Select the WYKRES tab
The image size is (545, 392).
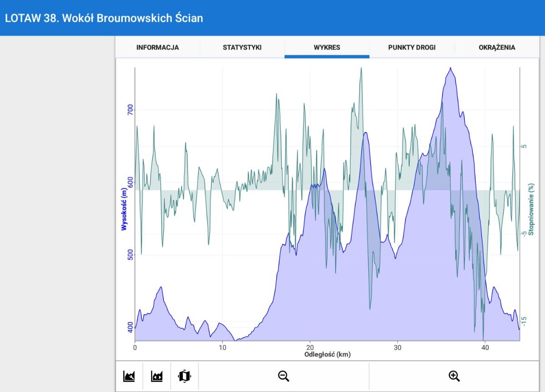pyautogui.click(x=327, y=47)
